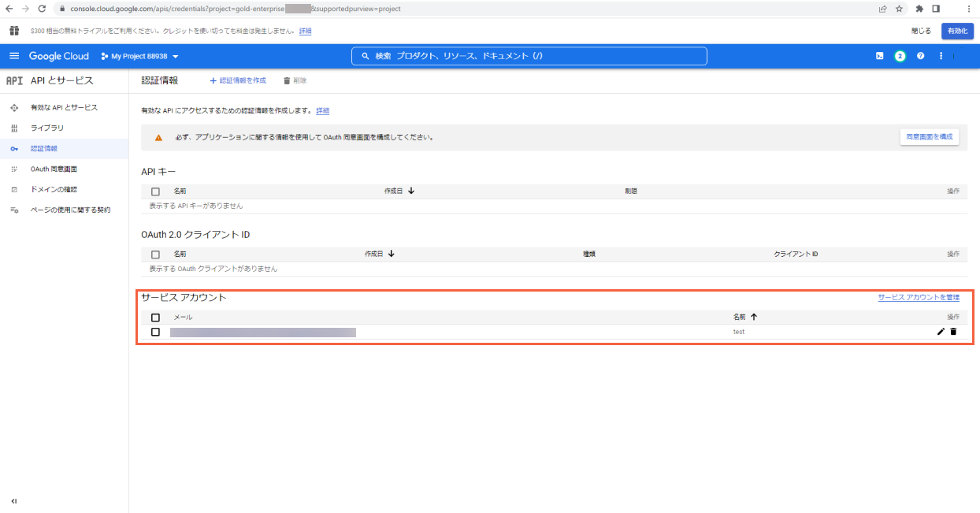Focus the 検索 products and resources search box
980x513 pixels.
coord(529,56)
